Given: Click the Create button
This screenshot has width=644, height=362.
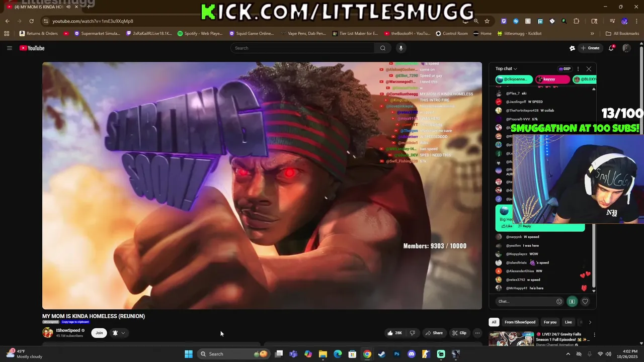Looking at the screenshot, I should tap(590, 48).
